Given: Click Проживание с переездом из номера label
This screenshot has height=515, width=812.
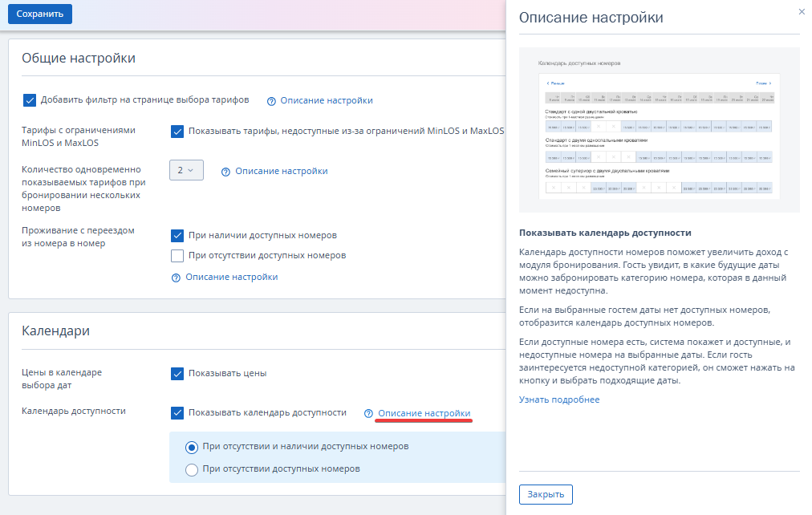Looking at the screenshot, I should pos(78,237).
